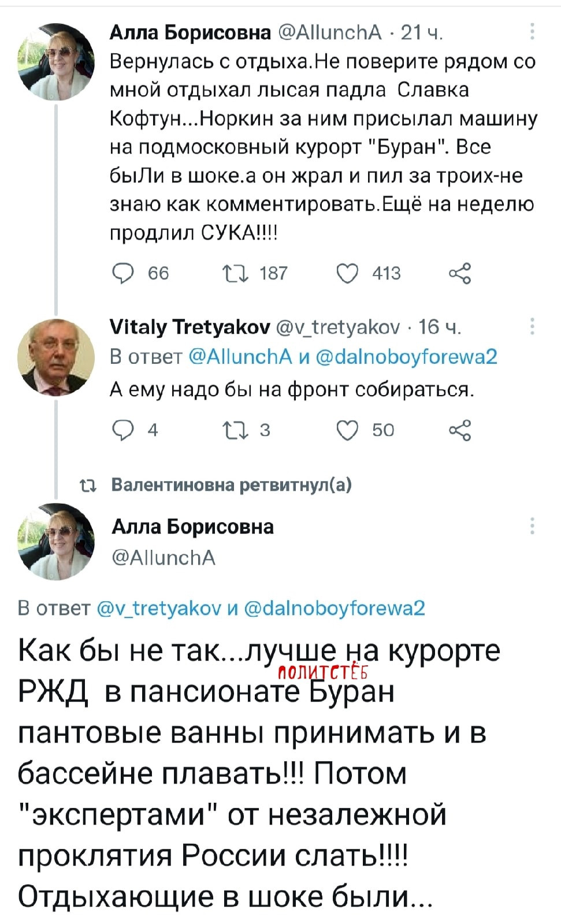The height and width of the screenshot is (924, 561).
Task: Open @dalnoboyforewa2 mention in Tretyakov's reply
Action: click(407, 357)
